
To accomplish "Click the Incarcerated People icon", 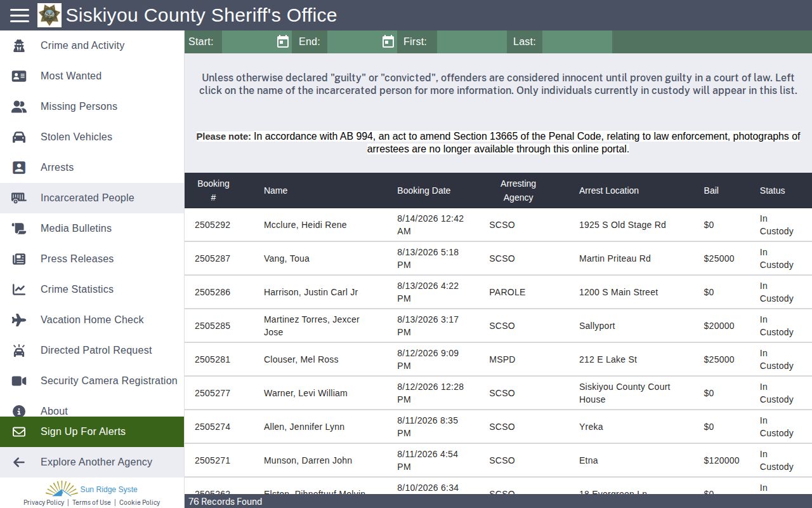I will pyautogui.click(x=19, y=198).
